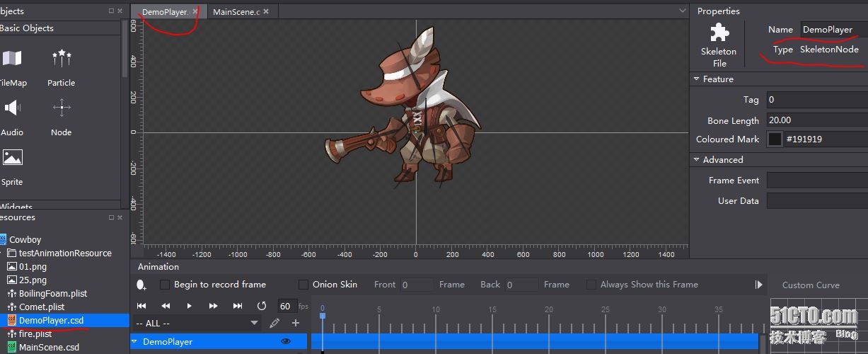868x354 pixels.
Task: Open the Skeleton File puzzle icon
Action: (719, 33)
